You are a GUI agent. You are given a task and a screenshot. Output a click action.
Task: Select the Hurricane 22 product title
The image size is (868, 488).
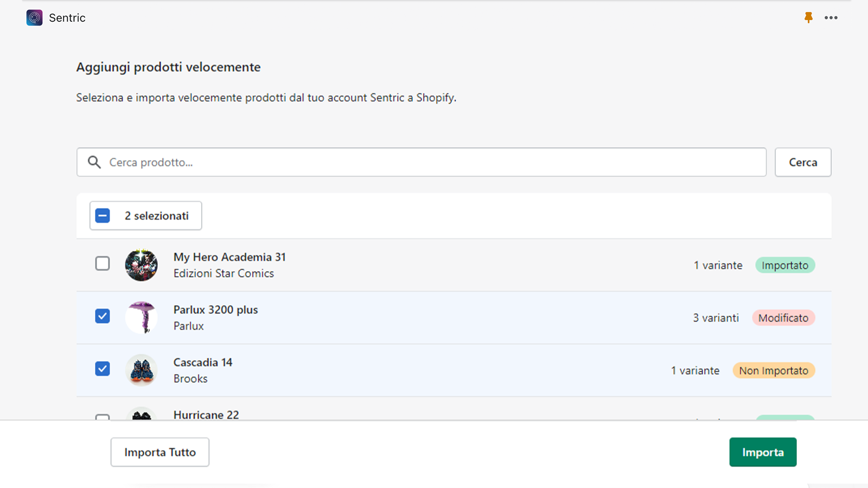(x=206, y=415)
